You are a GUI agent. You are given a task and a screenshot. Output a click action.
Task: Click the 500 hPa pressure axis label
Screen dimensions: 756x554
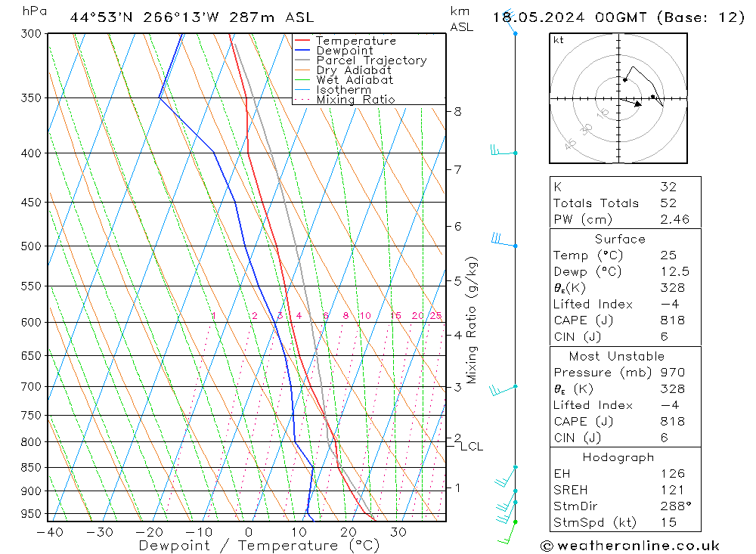coord(31,246)
